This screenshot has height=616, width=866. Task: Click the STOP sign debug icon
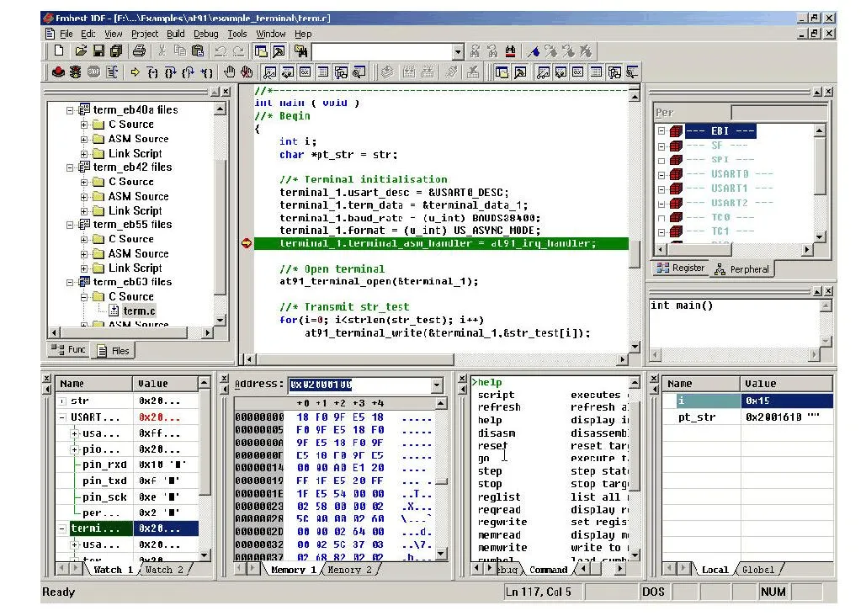[94, 72]
